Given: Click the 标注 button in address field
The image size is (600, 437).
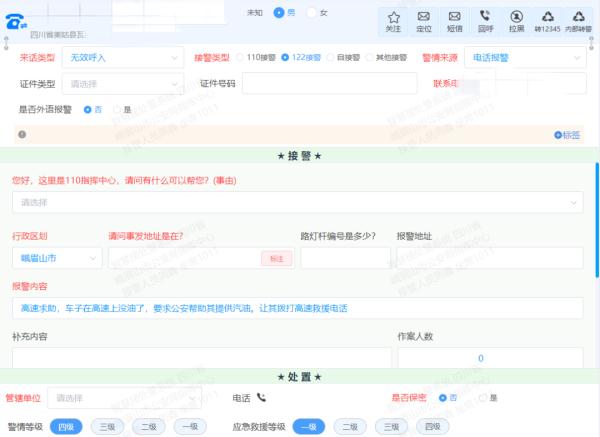Looking at the screenshot, I should point(276,258).
